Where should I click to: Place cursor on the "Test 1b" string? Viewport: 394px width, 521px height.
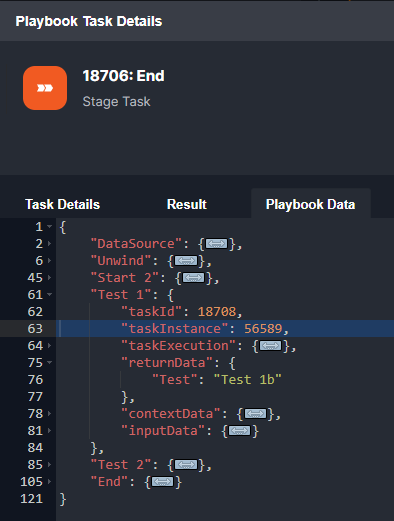pos(247,380)
